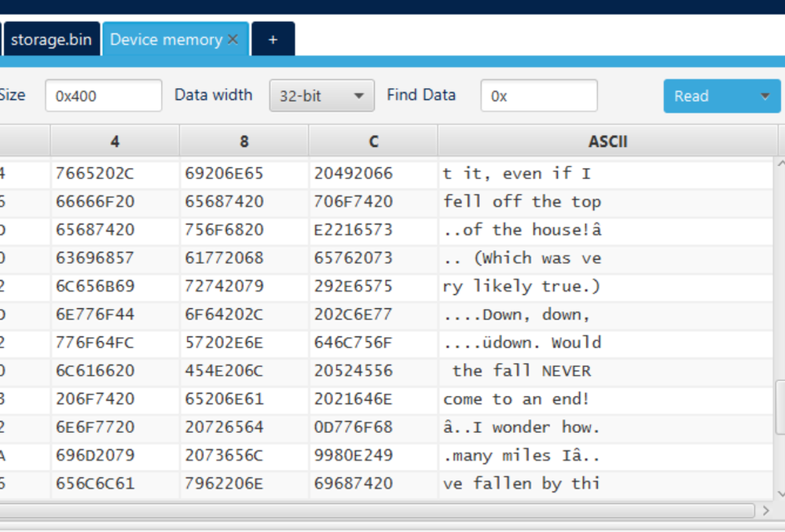Select the hex cell E2216573
Image resolution: width=785 pixels, height=532 pixels.
(353, 230)
